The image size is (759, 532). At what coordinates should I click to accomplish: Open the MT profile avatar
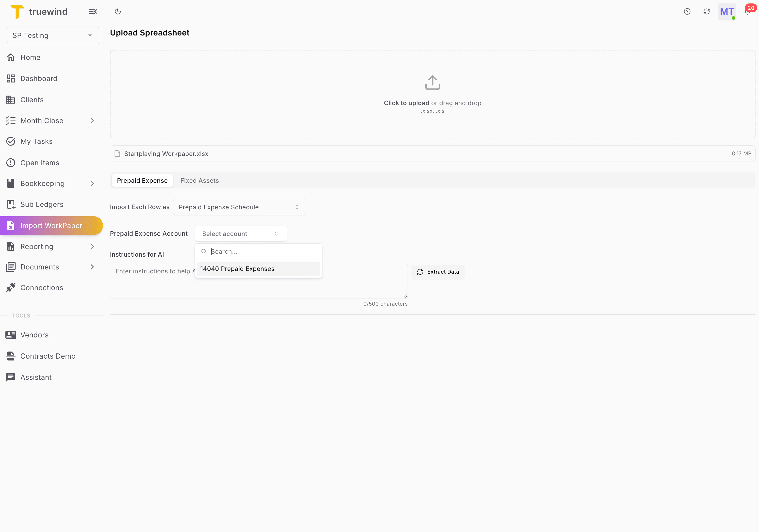(726, 11)
